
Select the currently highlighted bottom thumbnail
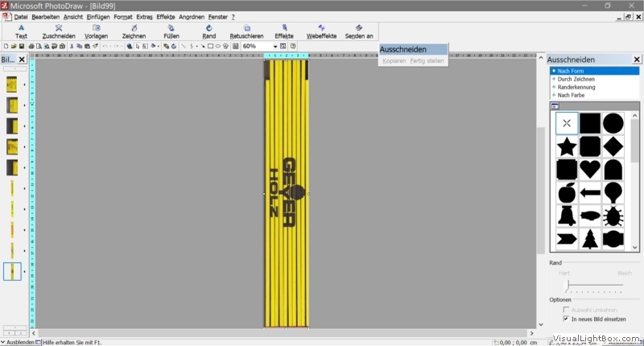[x=12, y=272]
